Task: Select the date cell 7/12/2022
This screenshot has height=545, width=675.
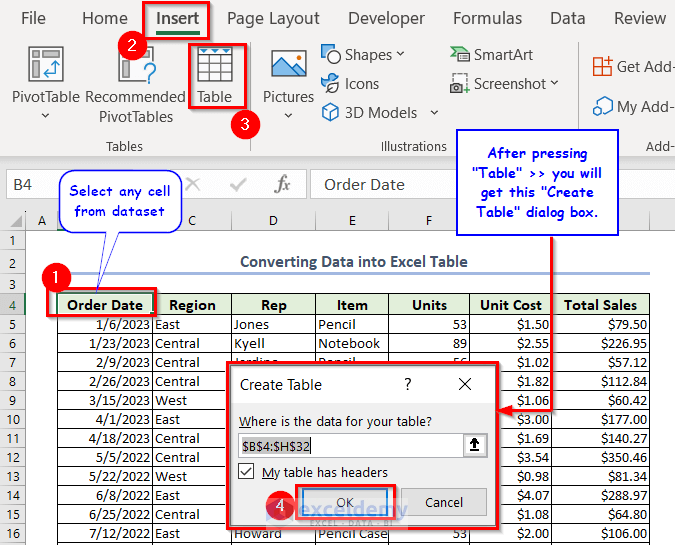Action: click(x=105, y=533)
